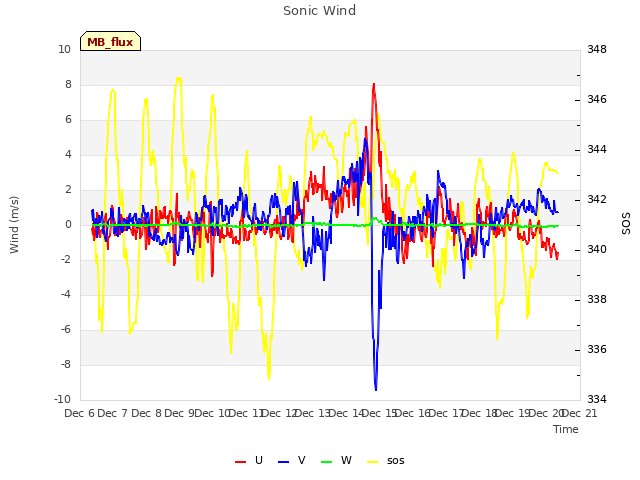Image resolution: width=640 pixels, height=480 pixels.
Task: Click the blue V legend color swatch
Action: [283, 462]
